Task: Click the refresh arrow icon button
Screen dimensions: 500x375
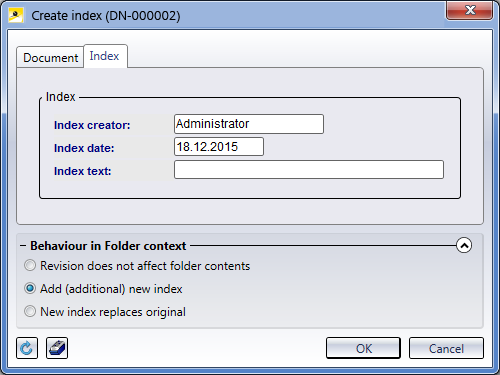Action: click(27, 348)
